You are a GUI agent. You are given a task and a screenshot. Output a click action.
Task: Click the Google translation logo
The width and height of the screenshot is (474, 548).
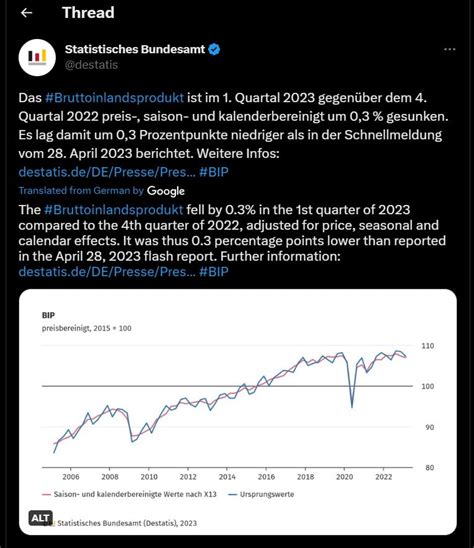coord(166,191)
